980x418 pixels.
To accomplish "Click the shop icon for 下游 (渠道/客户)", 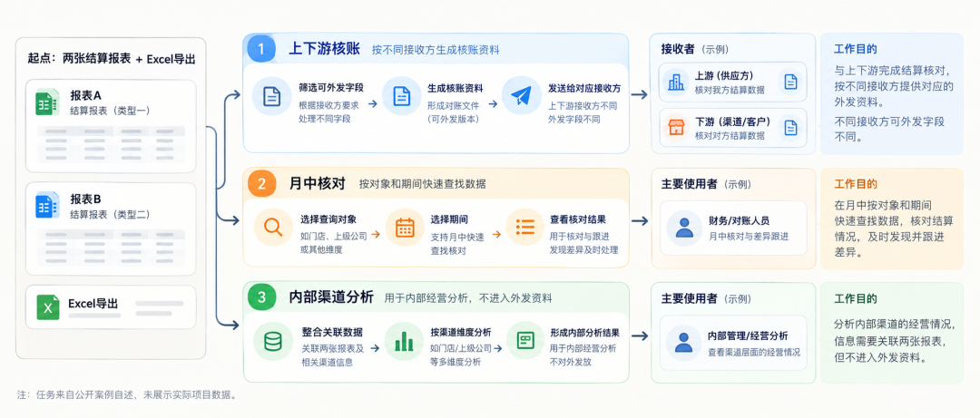I will (676, 128).
